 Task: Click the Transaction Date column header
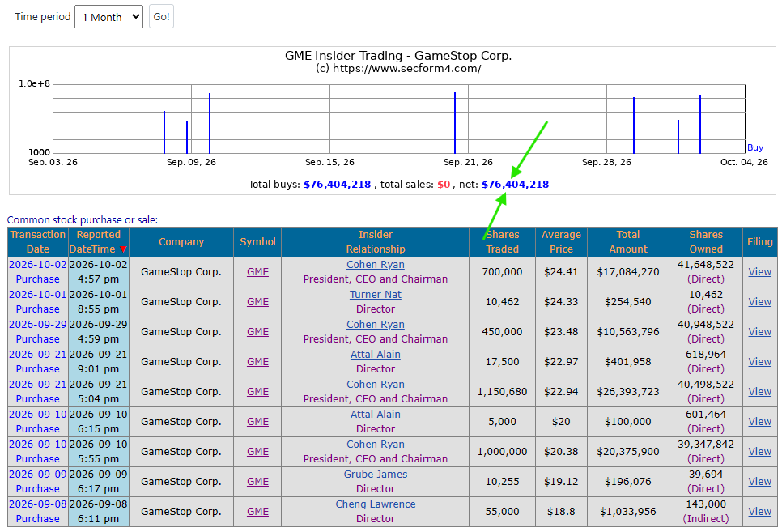tap(38, 242)
